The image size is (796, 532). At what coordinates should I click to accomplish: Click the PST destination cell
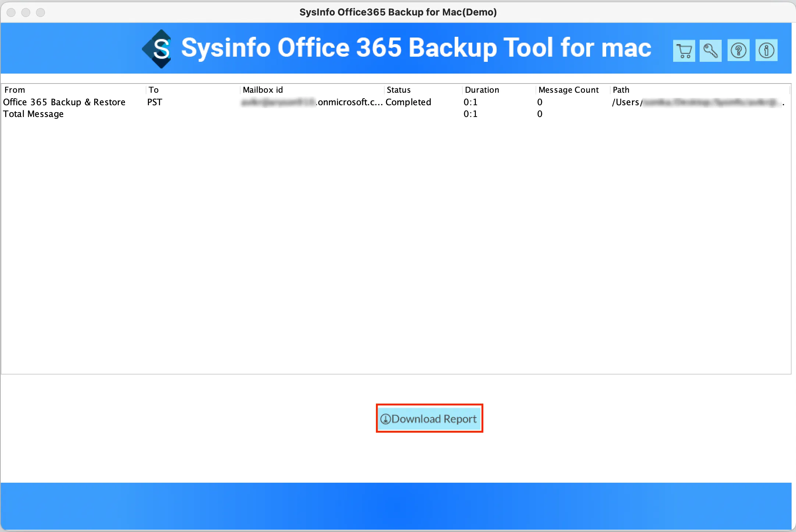[154, 102]
